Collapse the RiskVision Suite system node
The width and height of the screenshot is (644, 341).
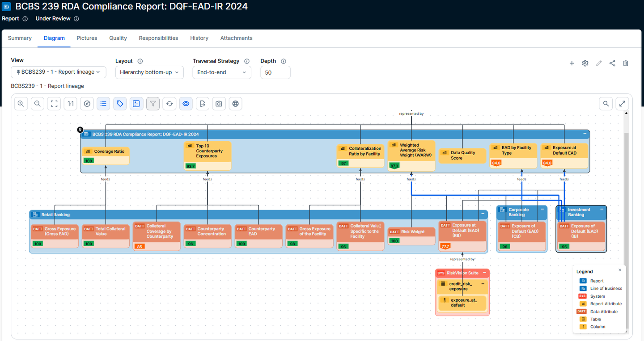484,273
